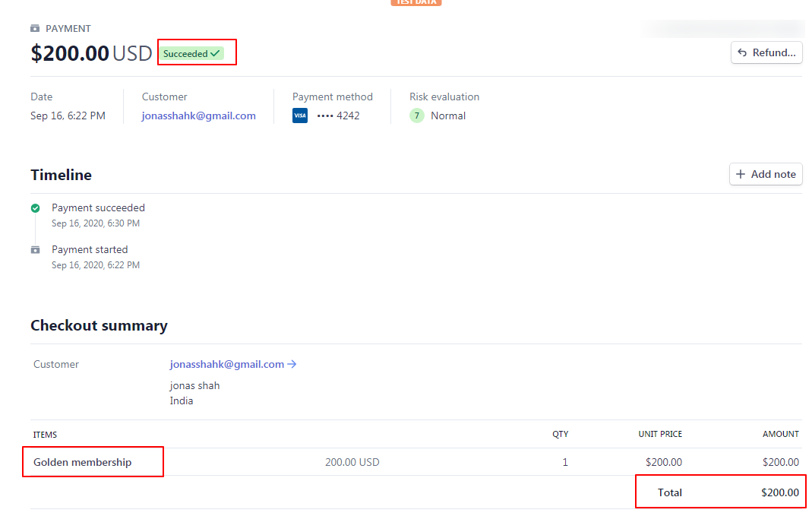The width and height of the screenshot is (812, 516).
Task: Click the UNIT PRICE column header
Action: (660, 434)
